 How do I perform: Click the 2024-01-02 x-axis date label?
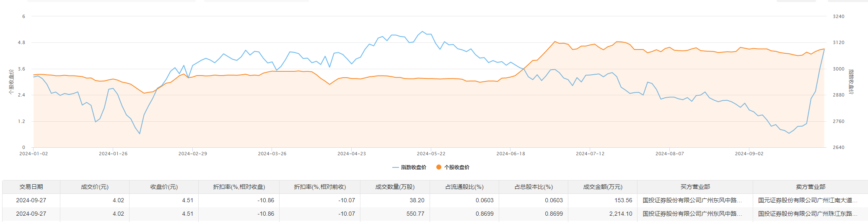[x=34, y=154]
